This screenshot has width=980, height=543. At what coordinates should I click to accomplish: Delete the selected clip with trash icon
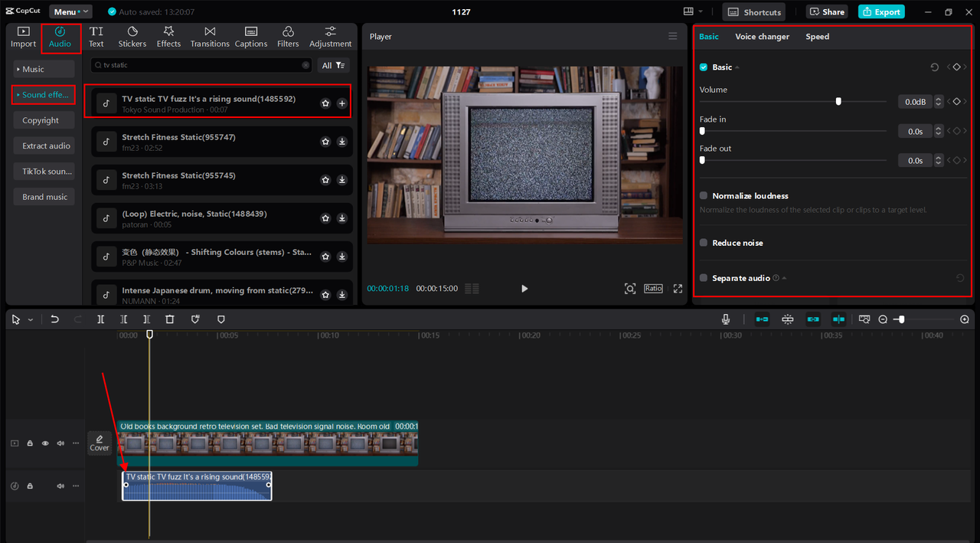tap(170, 319)
